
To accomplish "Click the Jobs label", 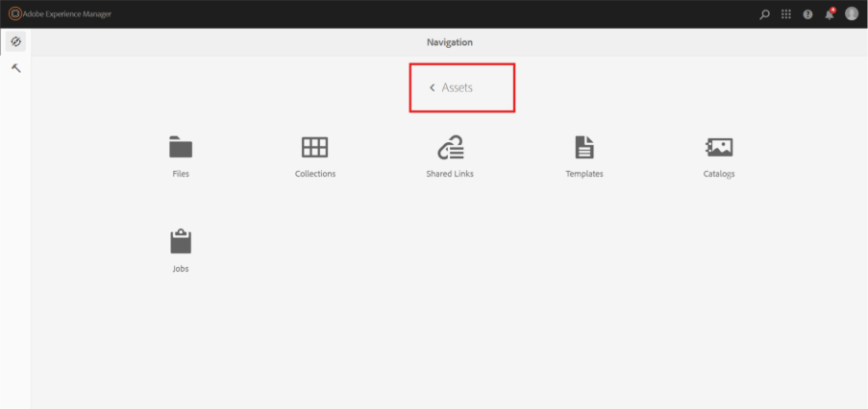I will [181, 269].
